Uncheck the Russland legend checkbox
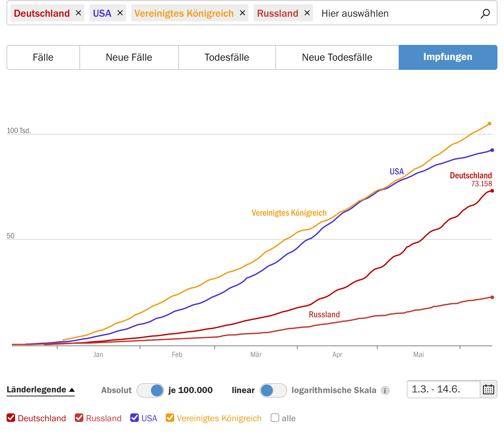 click(79, 418)
